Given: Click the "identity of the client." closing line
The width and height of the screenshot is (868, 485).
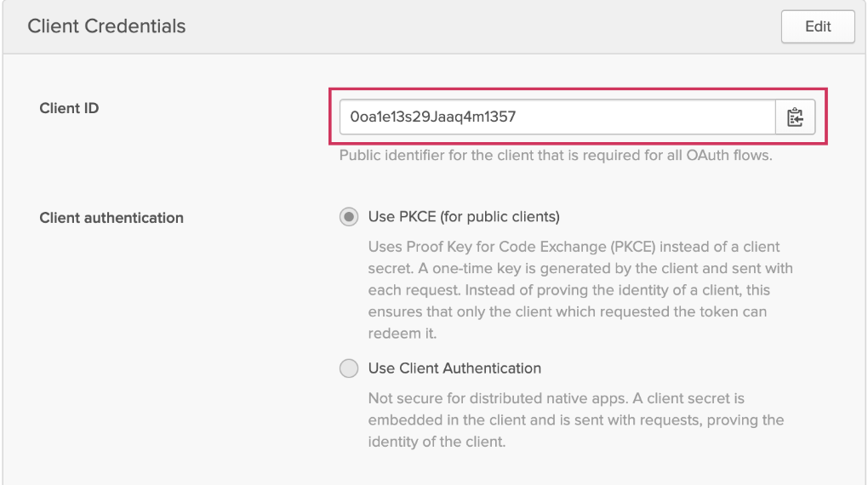Looking at the screenshot, I should (437, 442).
